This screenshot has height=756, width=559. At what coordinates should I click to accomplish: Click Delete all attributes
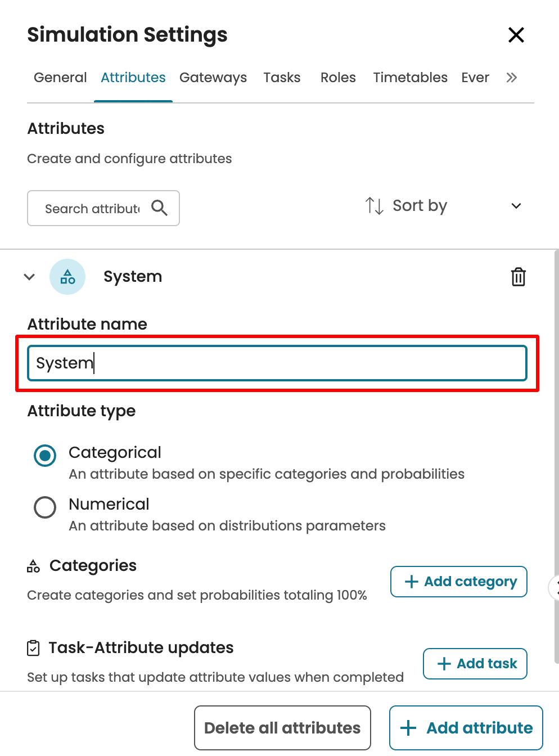point(282,728)
